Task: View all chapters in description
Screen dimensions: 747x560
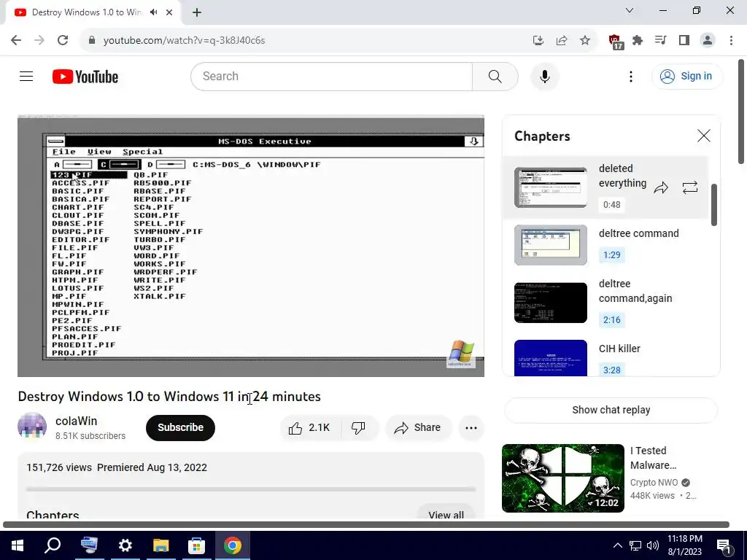Action: (446, 514)
